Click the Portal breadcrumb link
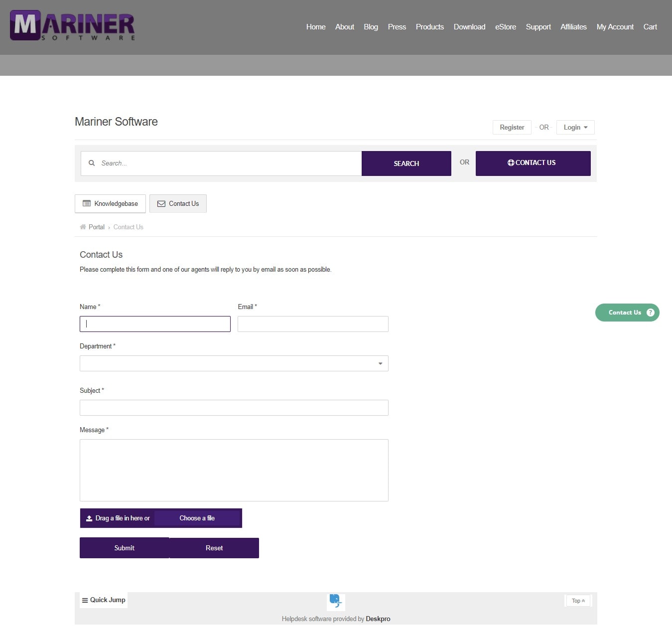672x644 pixels. [97, 227]
